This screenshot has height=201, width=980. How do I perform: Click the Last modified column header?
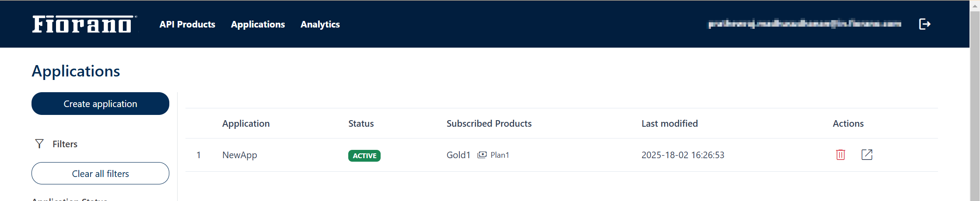(x=669, y=124)
